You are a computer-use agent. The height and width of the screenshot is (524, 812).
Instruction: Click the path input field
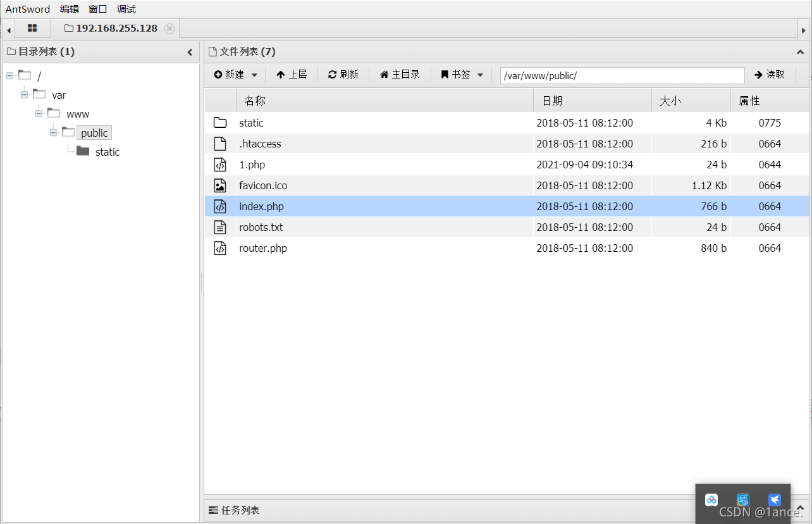622,75
